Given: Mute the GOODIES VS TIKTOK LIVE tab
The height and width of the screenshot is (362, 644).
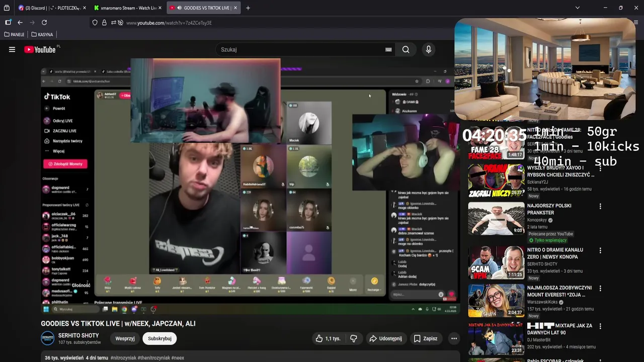Looking at the screenshot, I should pos(180,8).
